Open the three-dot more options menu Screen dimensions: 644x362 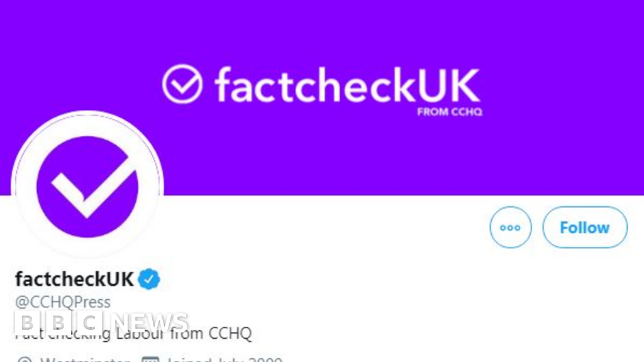pyautogui.click(x=510, y=228)
